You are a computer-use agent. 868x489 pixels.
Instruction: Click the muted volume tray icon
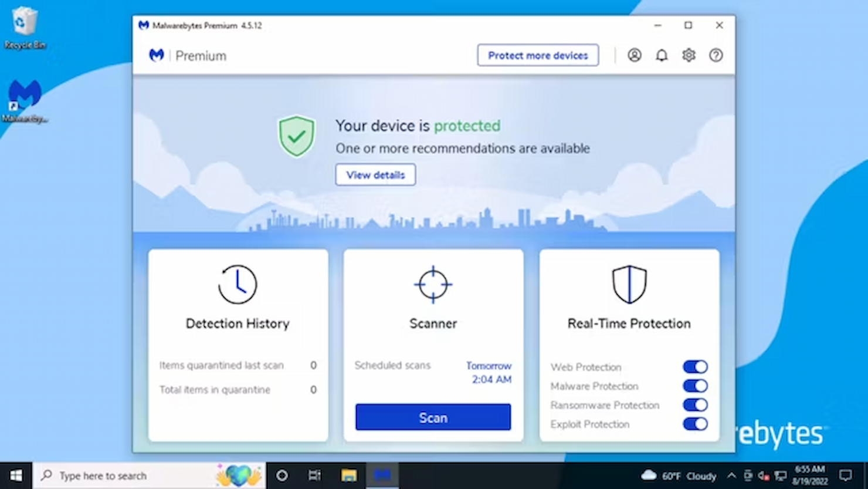(x=764, y=475)
